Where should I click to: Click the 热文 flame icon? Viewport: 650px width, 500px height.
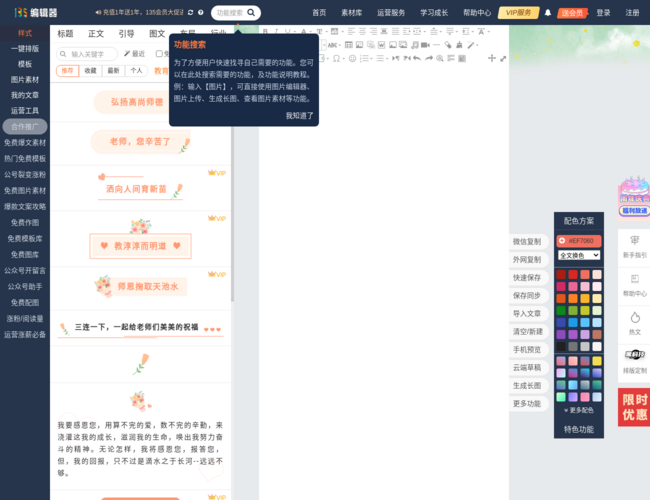635,318
